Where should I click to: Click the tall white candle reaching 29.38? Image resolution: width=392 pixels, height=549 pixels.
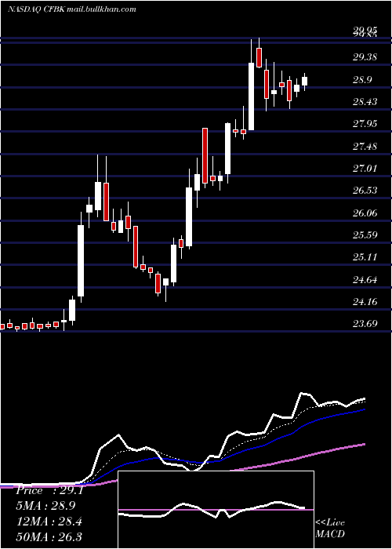(252, 96)
